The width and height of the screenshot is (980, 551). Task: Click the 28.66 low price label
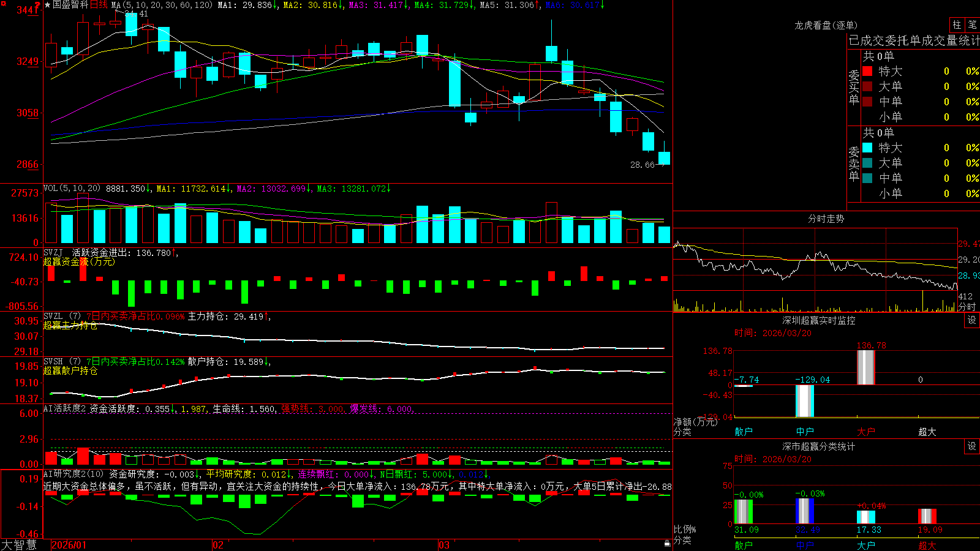pyautogui.click(x=643, y=165)
